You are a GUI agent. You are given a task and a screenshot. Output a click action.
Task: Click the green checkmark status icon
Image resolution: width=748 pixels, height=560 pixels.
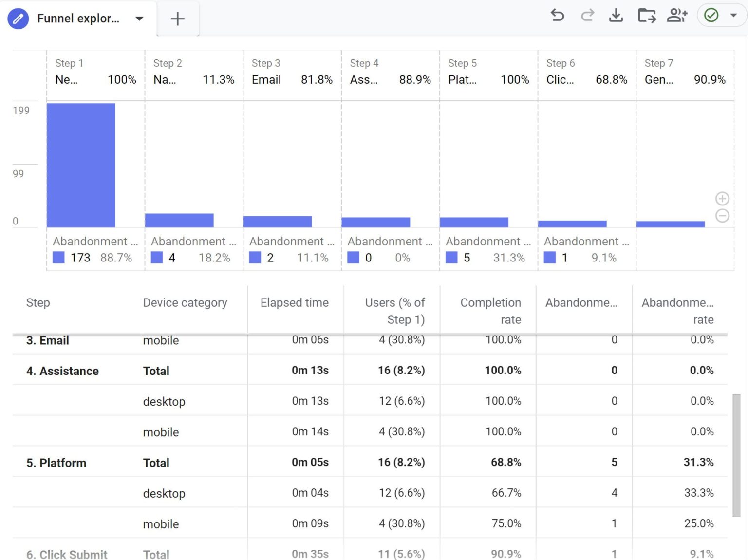tap(711, 16)
